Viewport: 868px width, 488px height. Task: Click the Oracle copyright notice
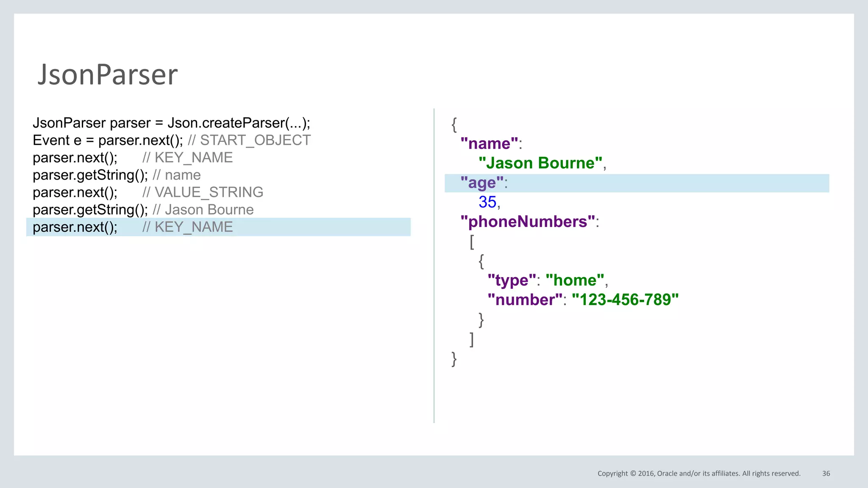(x=699, y=474)
